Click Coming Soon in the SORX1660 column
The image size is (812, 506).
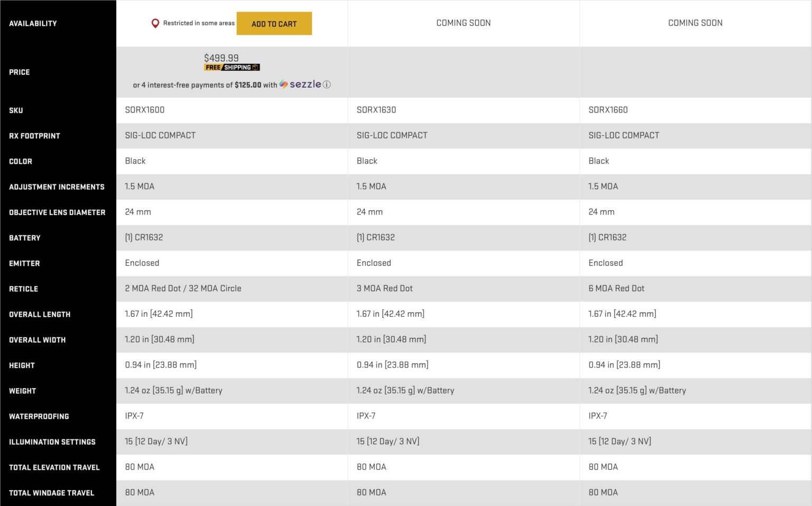tap(695, 23)
